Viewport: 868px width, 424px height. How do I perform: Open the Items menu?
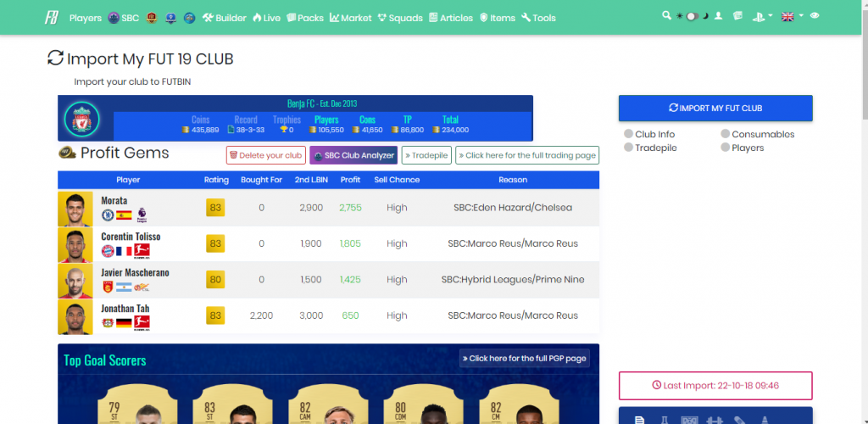click(x=497, y=18)
